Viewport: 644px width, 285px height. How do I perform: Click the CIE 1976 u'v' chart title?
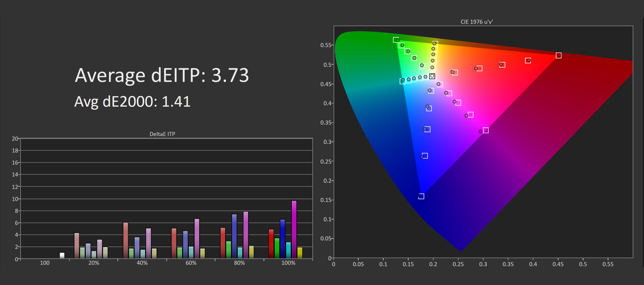(476, 22)
